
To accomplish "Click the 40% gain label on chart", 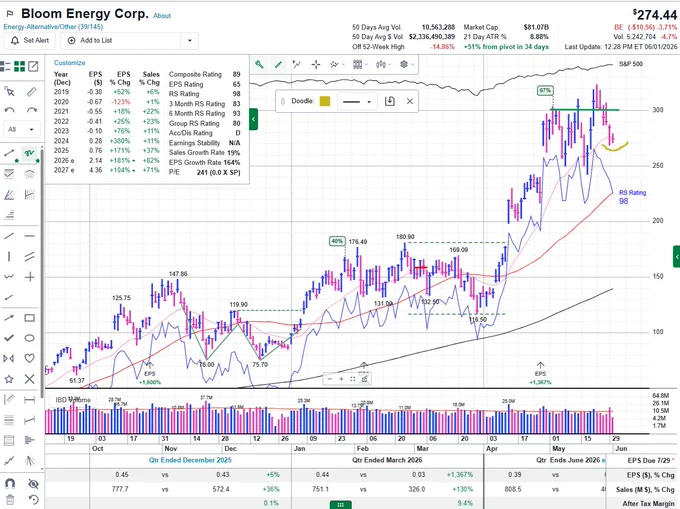I will pyautogui.click(x=337, y=241).
